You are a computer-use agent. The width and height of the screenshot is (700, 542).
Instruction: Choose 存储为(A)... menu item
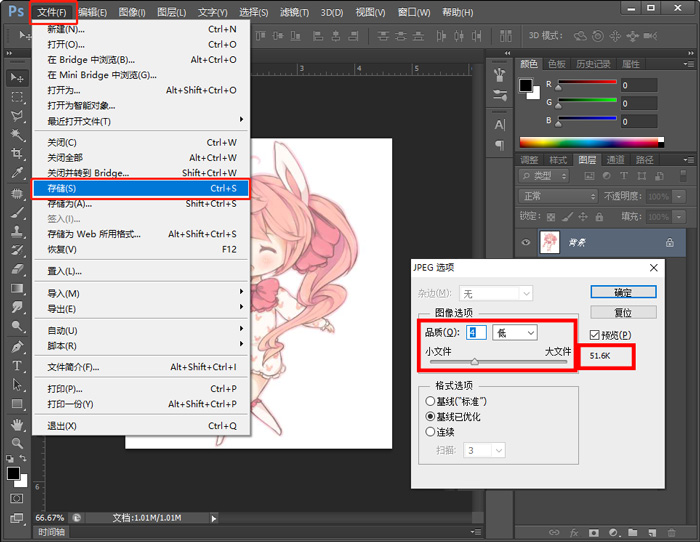tap(141, 204)
